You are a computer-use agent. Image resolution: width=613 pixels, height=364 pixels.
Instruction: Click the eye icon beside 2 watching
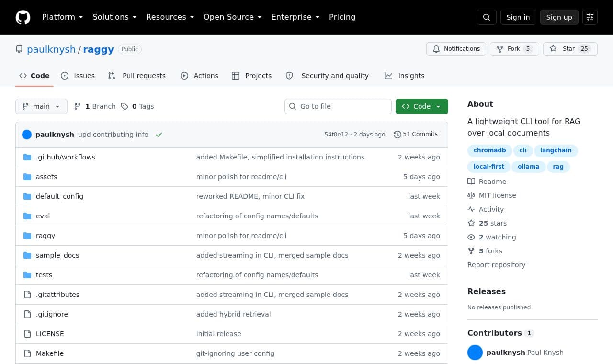tap(471, 237)
